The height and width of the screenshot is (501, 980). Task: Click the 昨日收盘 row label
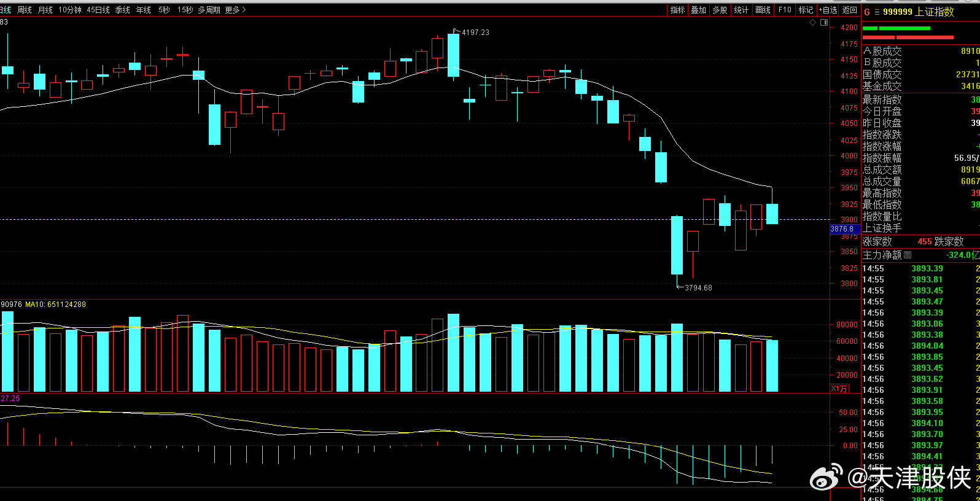(882, 123)
